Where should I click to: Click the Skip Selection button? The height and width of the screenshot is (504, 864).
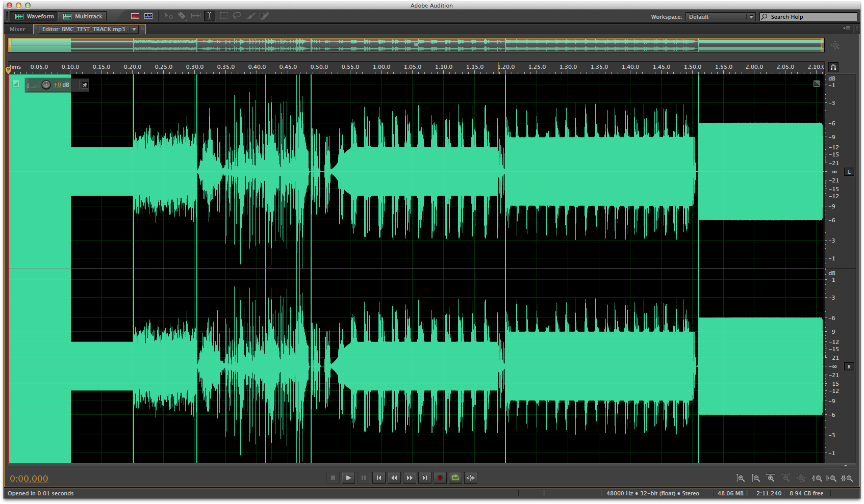click(471, 478)
